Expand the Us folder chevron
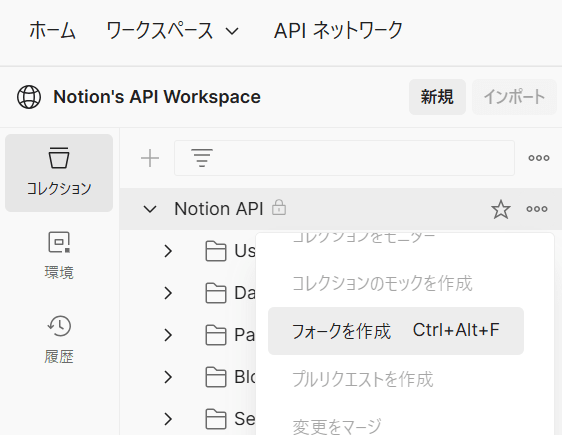Image resolution: width=562 pixels, height=435 pixels. (168, 251)
